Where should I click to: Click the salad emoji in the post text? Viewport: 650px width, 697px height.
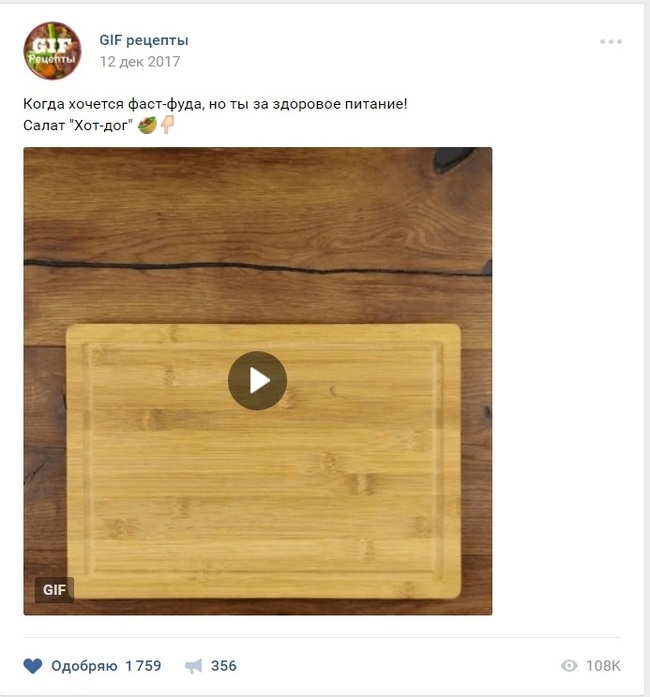(x=147, y=125)
